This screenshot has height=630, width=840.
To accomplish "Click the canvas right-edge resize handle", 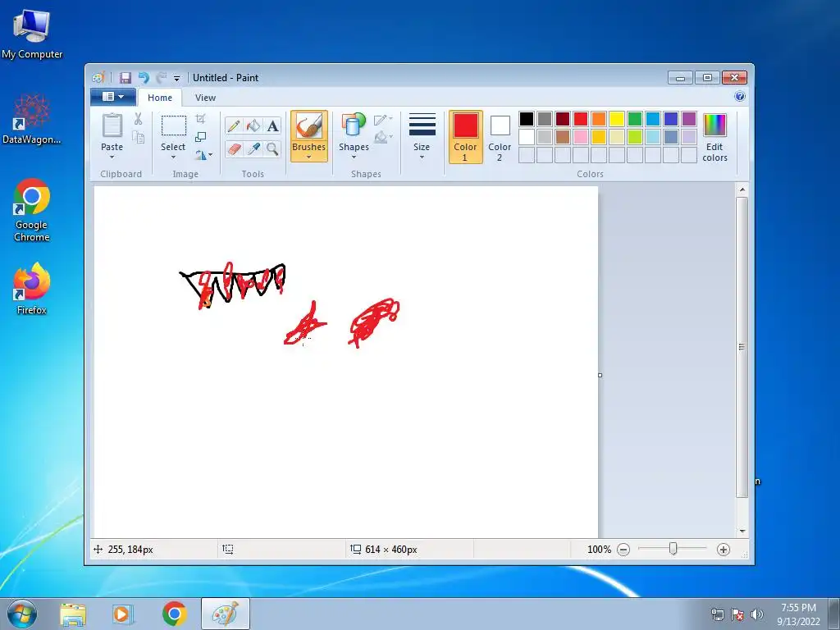I will (600, 375).
